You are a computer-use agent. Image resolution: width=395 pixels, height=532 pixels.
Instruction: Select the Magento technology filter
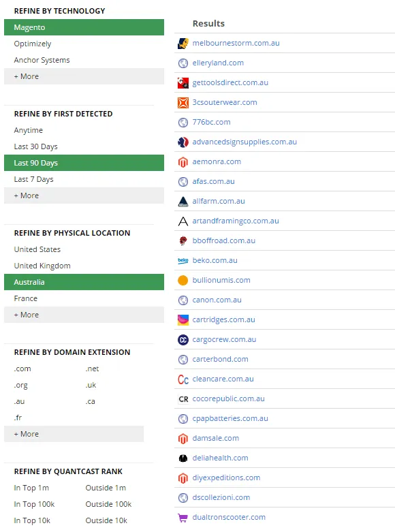coord(84,27)
